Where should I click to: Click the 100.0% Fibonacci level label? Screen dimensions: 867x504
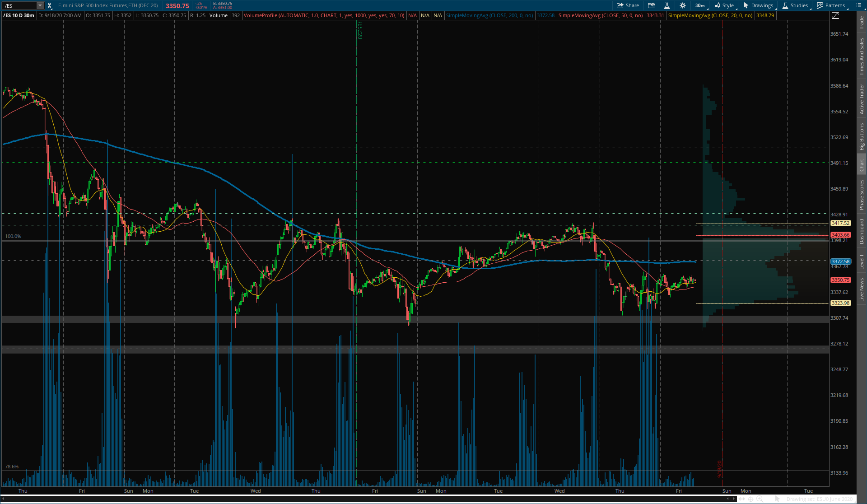coord(13,236)
